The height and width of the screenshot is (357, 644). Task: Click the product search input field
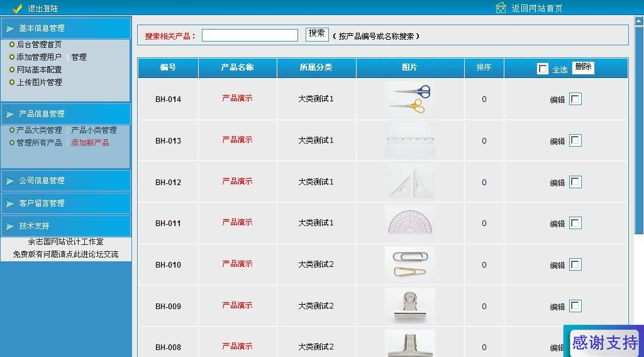250,35
